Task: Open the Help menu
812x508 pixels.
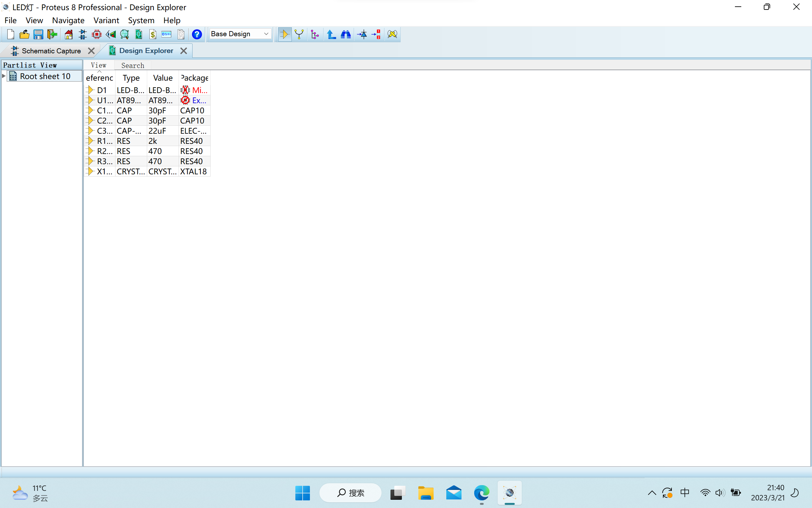Action: [172, 20]
